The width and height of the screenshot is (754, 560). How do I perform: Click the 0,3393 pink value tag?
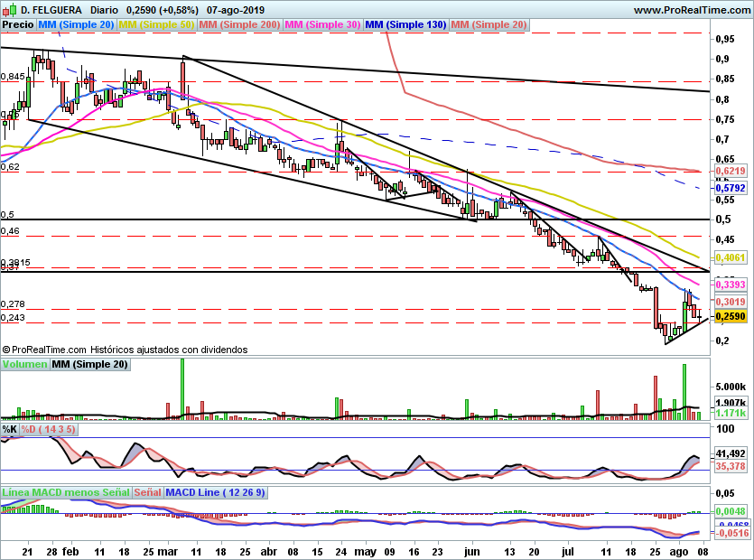(x=731, y=285)
